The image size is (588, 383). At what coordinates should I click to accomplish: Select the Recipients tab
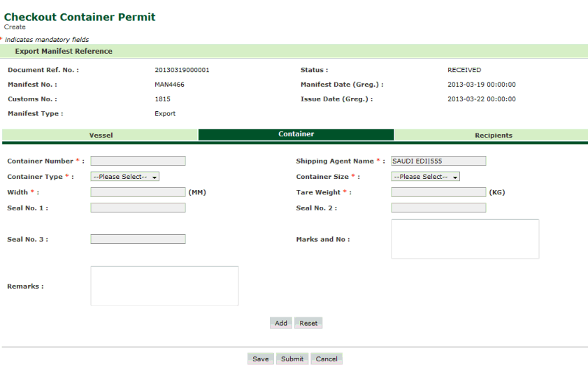point(493,135)
